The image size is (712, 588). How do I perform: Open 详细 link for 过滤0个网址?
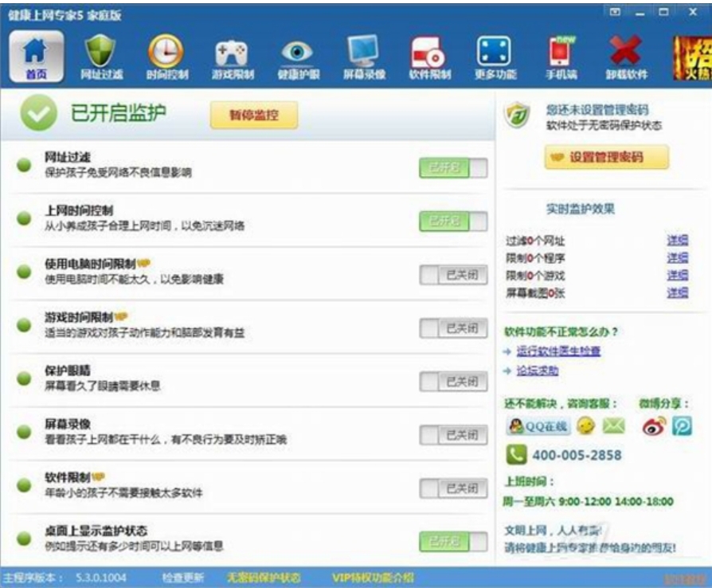pos(677,240)
